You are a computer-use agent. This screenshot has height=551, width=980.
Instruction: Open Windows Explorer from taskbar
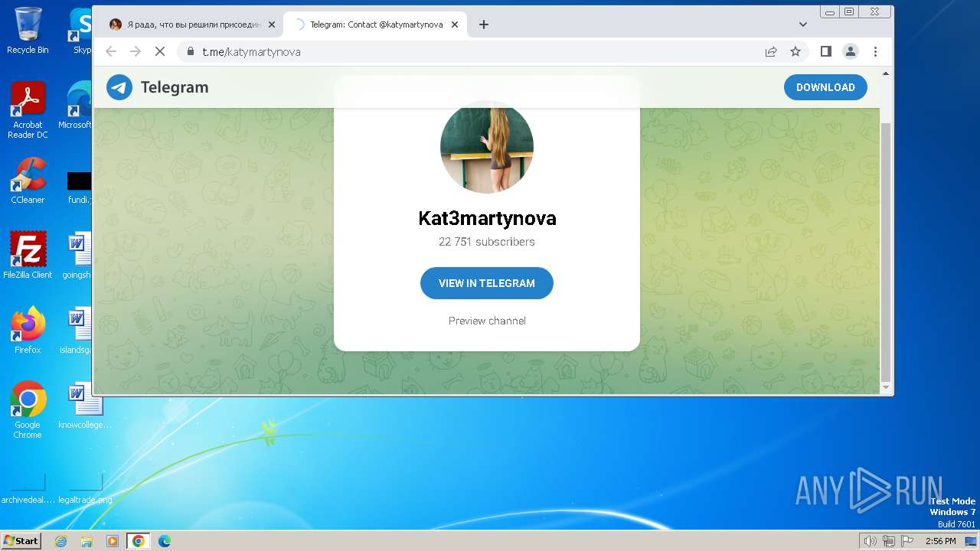click(x=87, y=541)
